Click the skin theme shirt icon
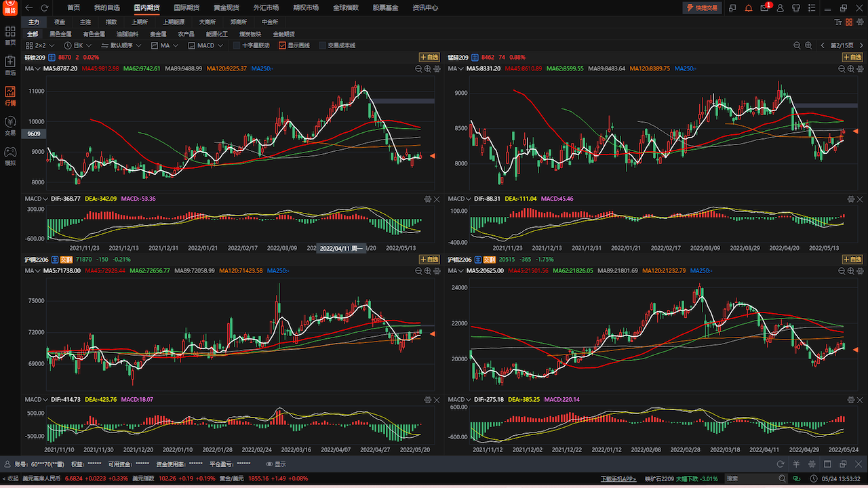Screen dimensions: 868x488 [x=797, y=7]
